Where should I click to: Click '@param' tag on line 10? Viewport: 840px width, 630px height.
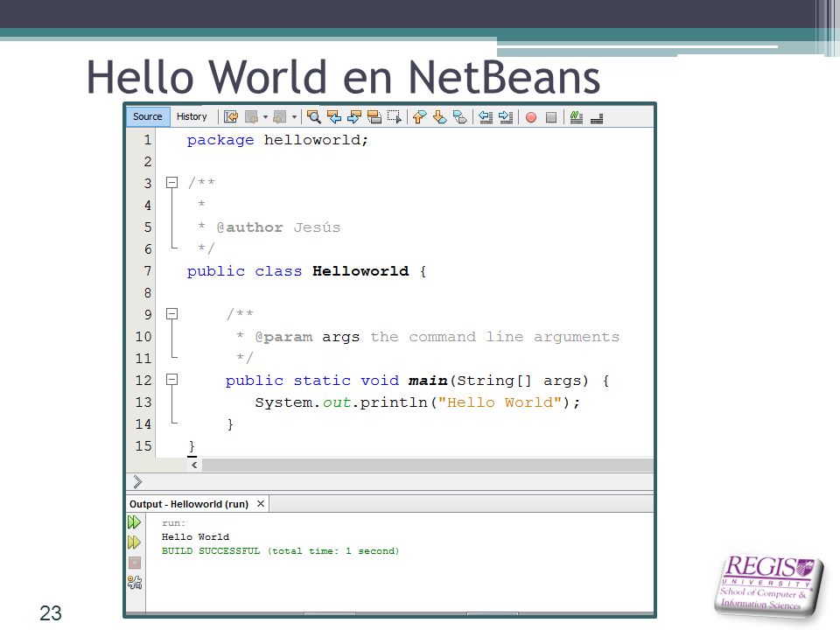point(283,337)
